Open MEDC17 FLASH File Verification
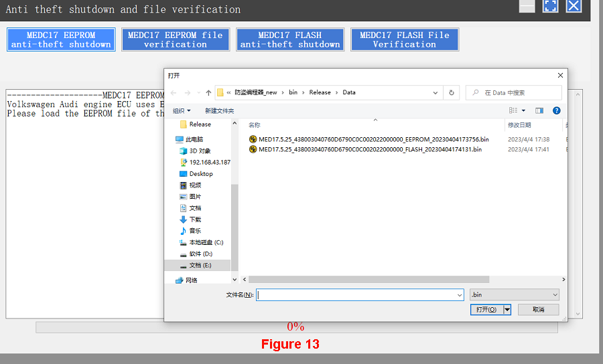This screenshot has width=603, height=364. click(405, 39)
